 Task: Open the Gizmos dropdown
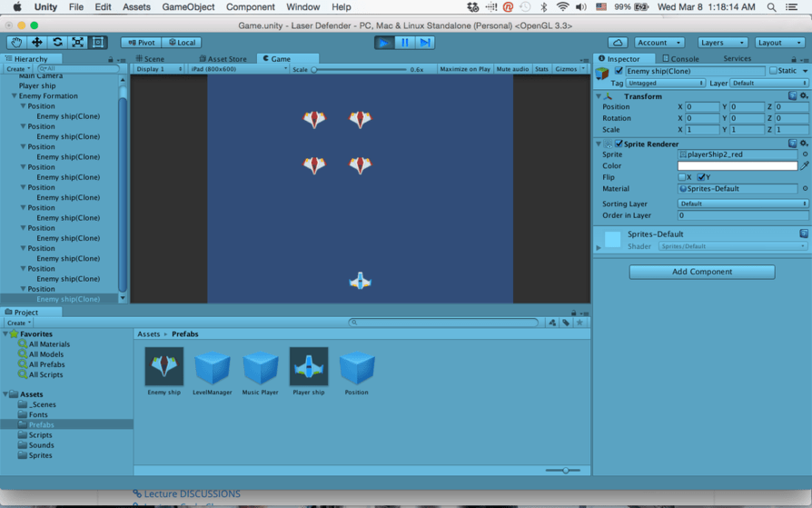570,69
